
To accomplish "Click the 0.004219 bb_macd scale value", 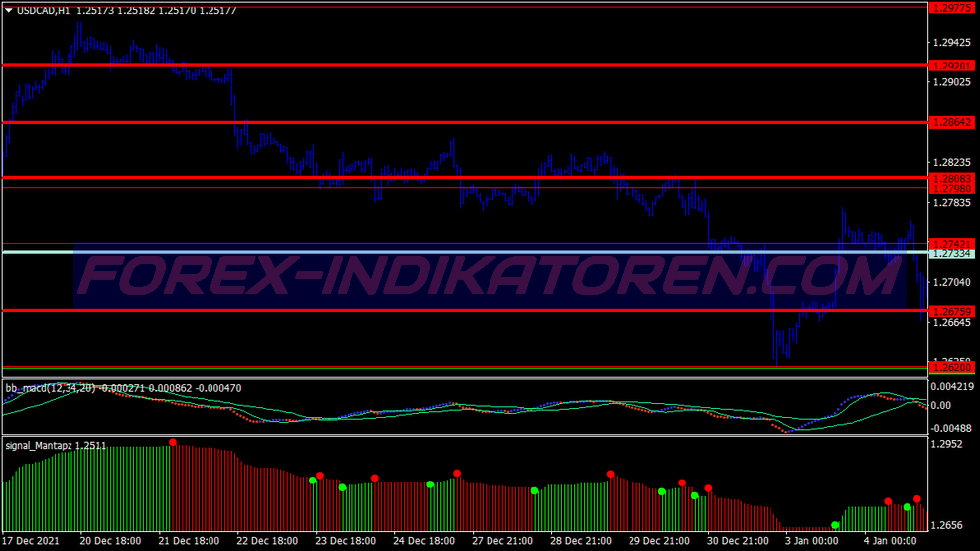I will [x=952, y=387].
